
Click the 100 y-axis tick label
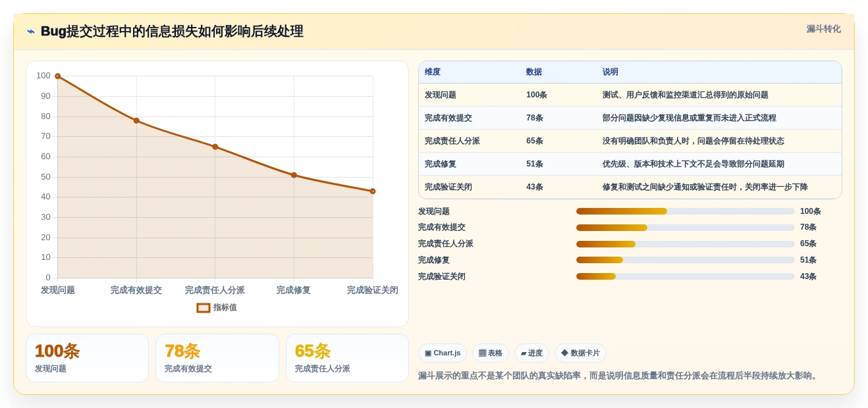click(43, 76)
